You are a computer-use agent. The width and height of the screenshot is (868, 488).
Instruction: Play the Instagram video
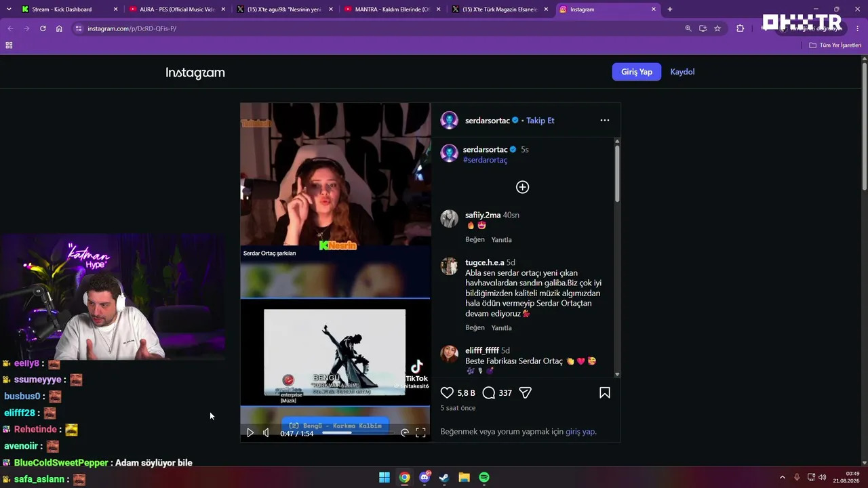pos(250,432)
